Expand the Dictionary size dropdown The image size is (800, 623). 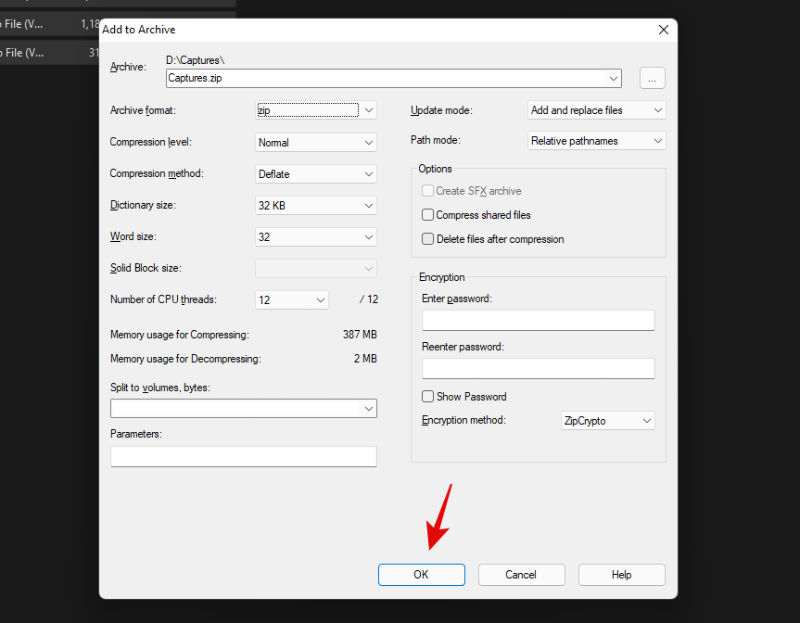coord(316,206)
